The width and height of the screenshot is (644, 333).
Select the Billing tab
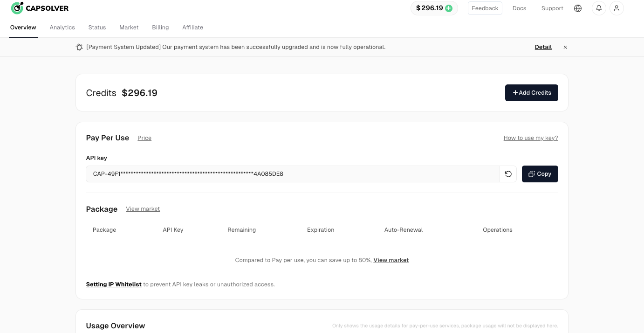pyautogui.click(x=160, y=28)
